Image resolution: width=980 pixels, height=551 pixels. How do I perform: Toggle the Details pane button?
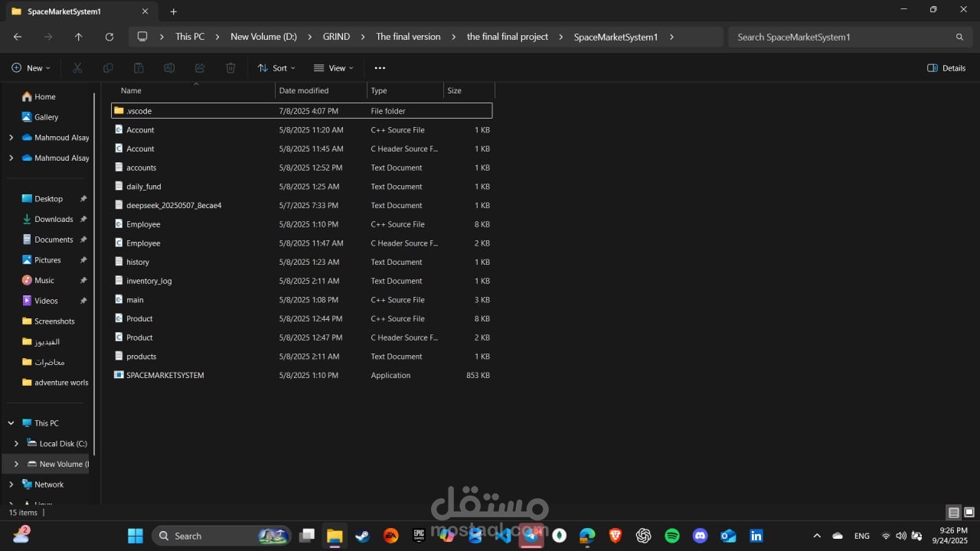[946, 68]
